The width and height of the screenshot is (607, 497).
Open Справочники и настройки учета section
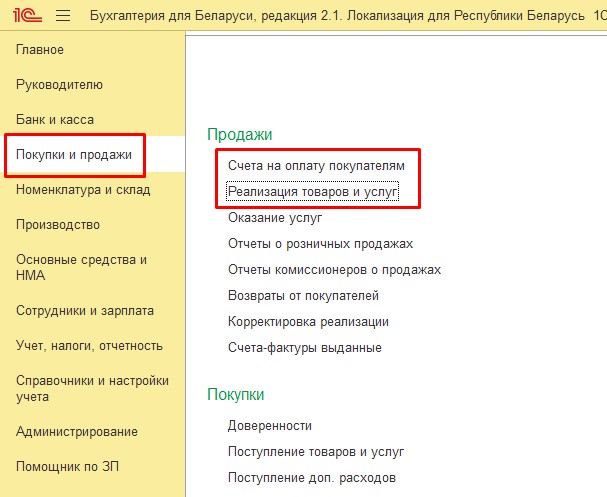[x=92, y=388]
